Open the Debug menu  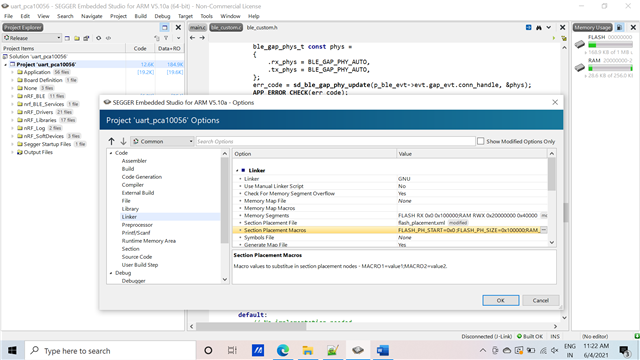tap(162, 16)
